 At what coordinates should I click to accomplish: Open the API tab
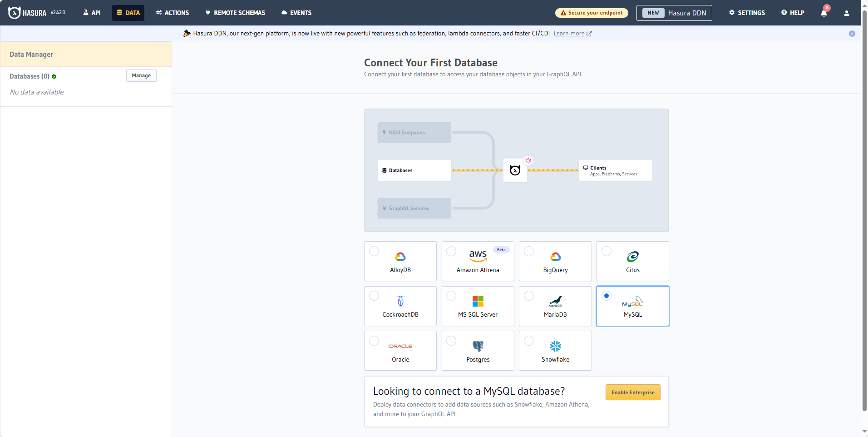(x=92, y=13)
